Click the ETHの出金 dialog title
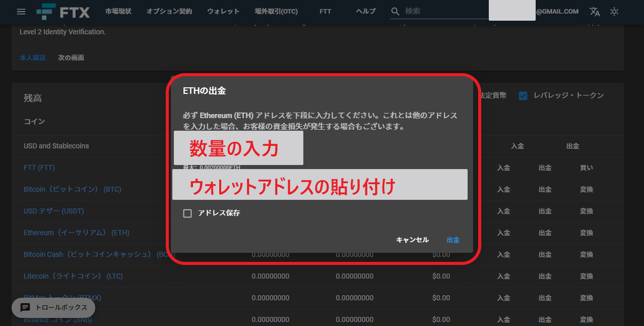The height and width of the screenshot is (326, 644). click(x=205, y=91)
